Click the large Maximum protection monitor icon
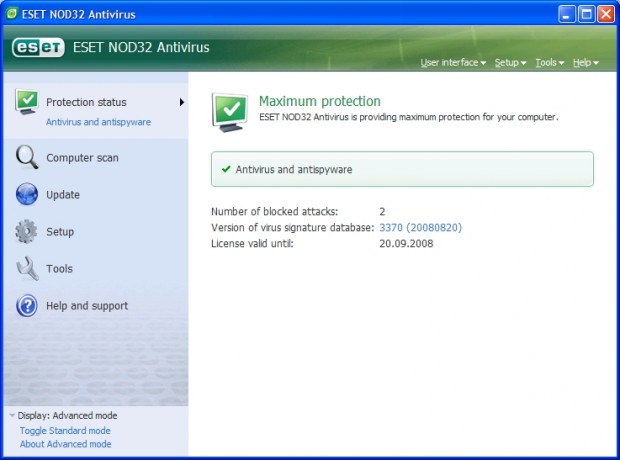 coord(230,112)
